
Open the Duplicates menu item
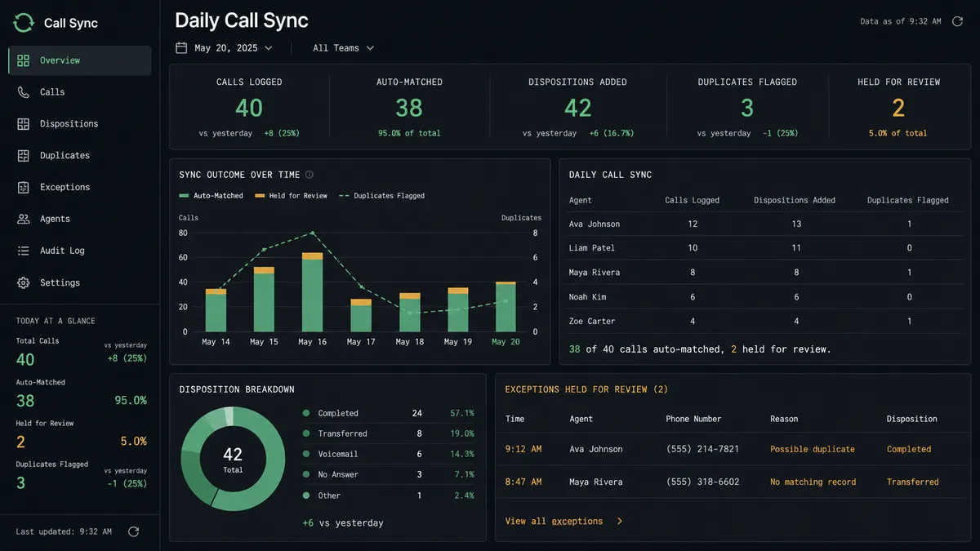pyautogui.click(x=79, y=155)
